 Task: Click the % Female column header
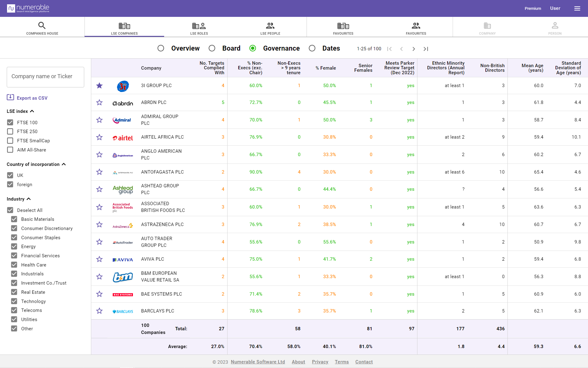[326, 68]
